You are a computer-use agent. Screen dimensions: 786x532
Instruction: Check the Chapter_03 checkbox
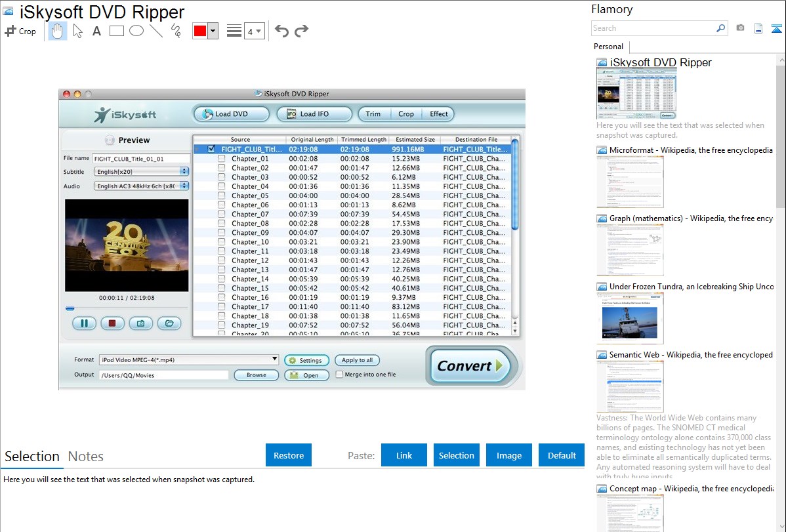point(221,177)
